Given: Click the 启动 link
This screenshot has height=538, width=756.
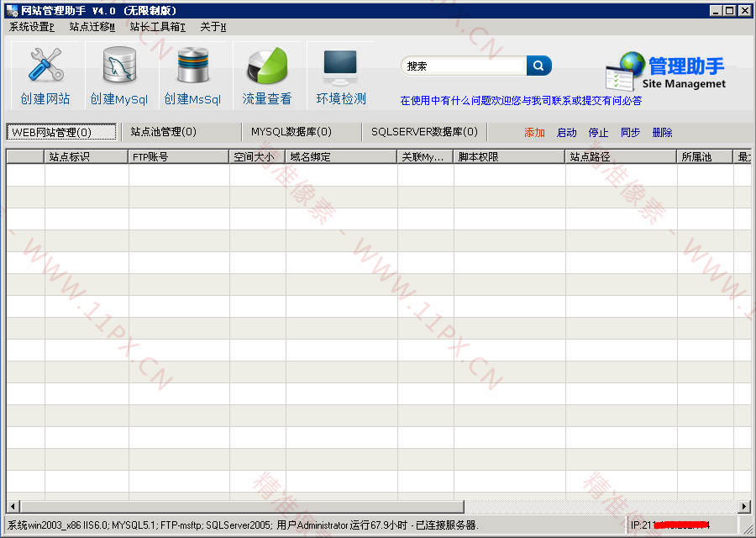Looking at the screenshot, I should pos(566,133).
